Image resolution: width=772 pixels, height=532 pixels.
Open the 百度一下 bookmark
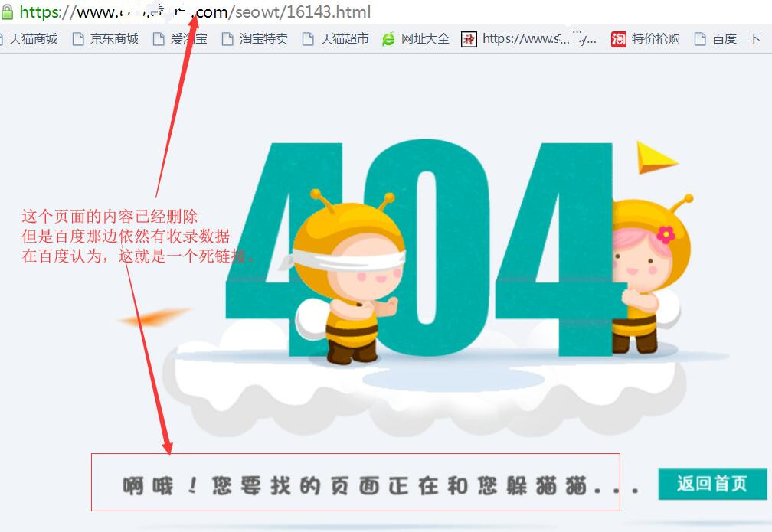point(735,39)
